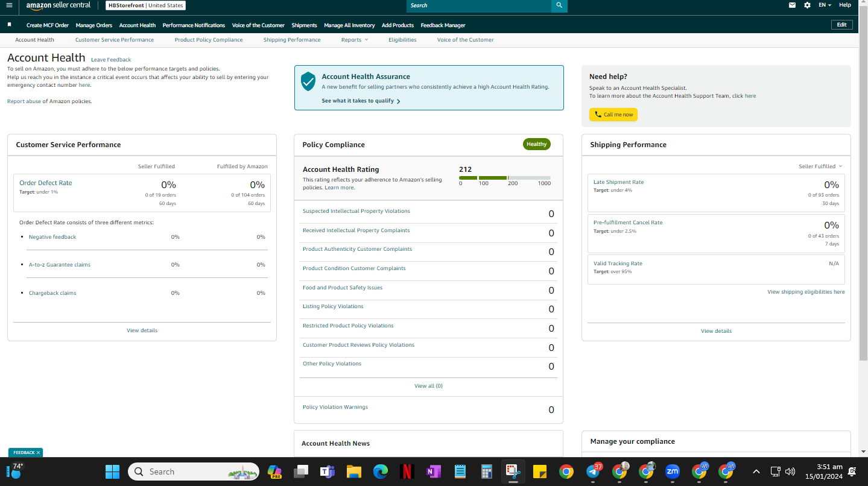Open Feedback Manager menu item
This screenshot has width=868, height=486.
coord(443,25)
